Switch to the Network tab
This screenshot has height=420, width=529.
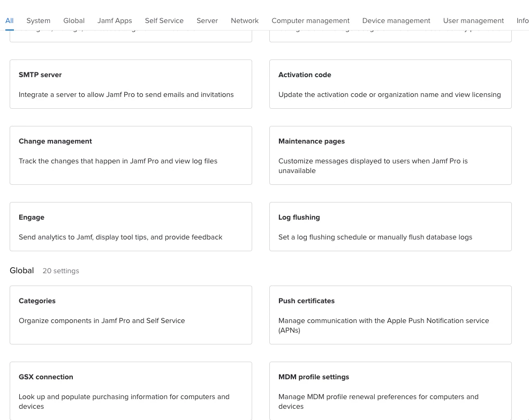pyautogui.click(x=245, y=20)
